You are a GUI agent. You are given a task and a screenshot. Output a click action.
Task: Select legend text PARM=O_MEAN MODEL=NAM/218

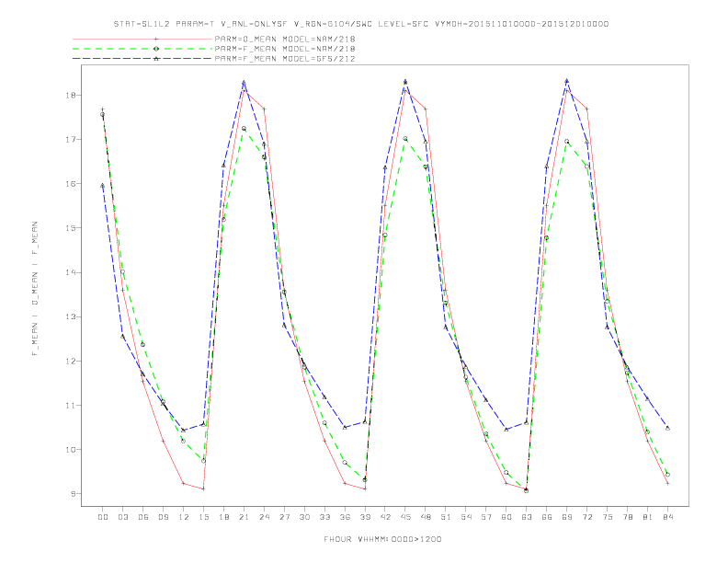point(285,39)
